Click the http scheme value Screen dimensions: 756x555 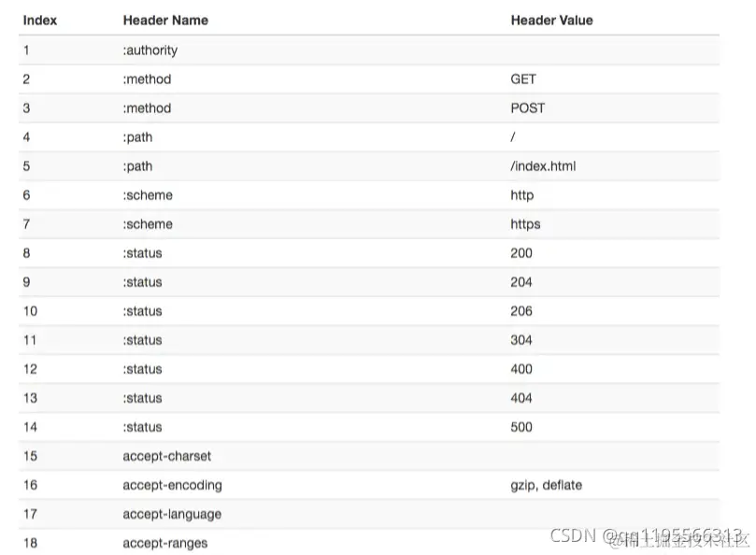pyautogui.click(x=521, y=195)
